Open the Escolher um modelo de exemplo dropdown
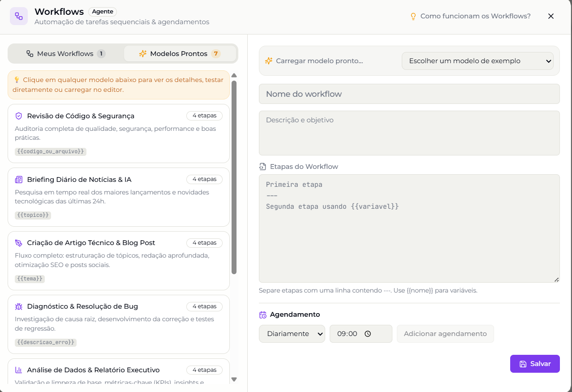This screenshot has height=392, width=572. [477, 61]
